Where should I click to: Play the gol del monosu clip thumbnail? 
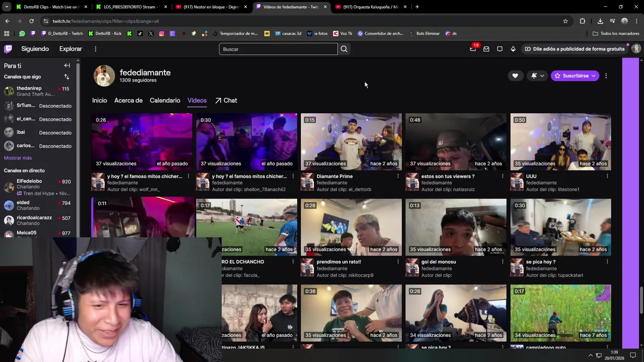coord(456,227)
